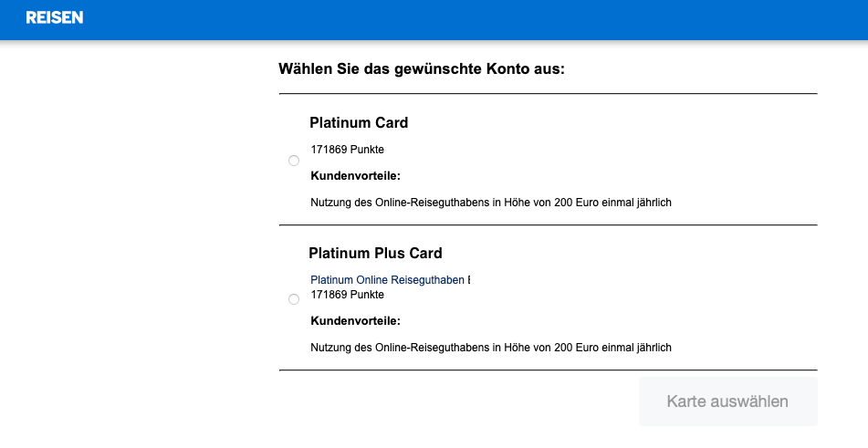Click Kundenvorteile label under Platinum Card
The width and height of the screenshot is (868, 448).
coord(355,175)
